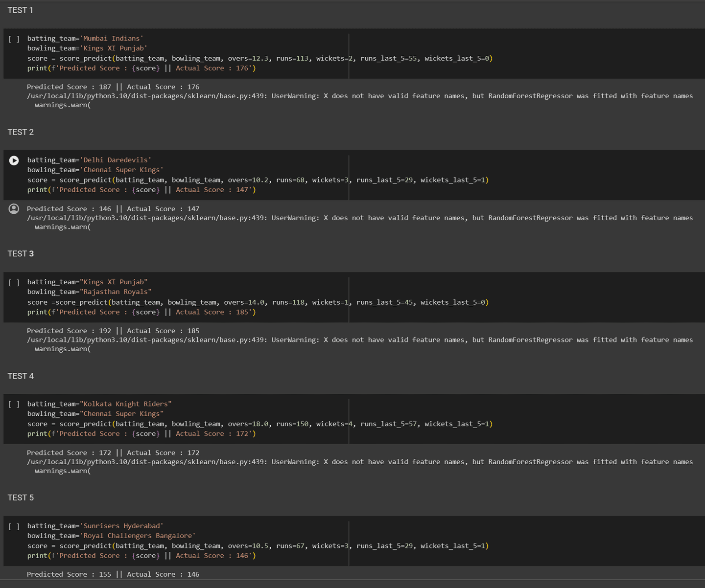705x588 pixels.
Task: Run the Delhi Daredevils test cell
Action: 14,160
